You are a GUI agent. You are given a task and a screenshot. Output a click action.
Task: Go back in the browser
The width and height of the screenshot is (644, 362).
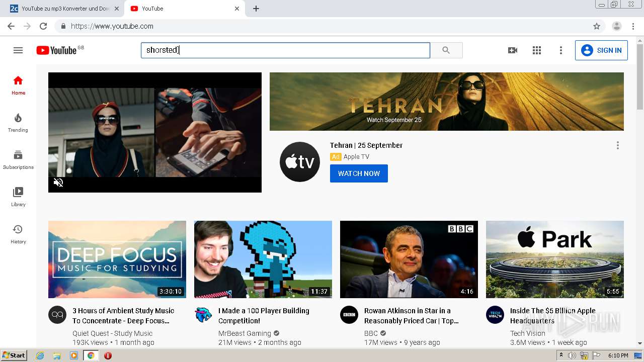coord(11,26)
